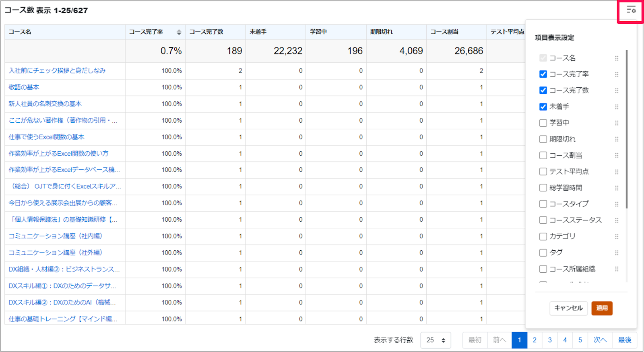Click the settings panel vertical scrollbar
The width and height of the screenshot is (644, 352).
pyautogui.click(x=627, y=129)
